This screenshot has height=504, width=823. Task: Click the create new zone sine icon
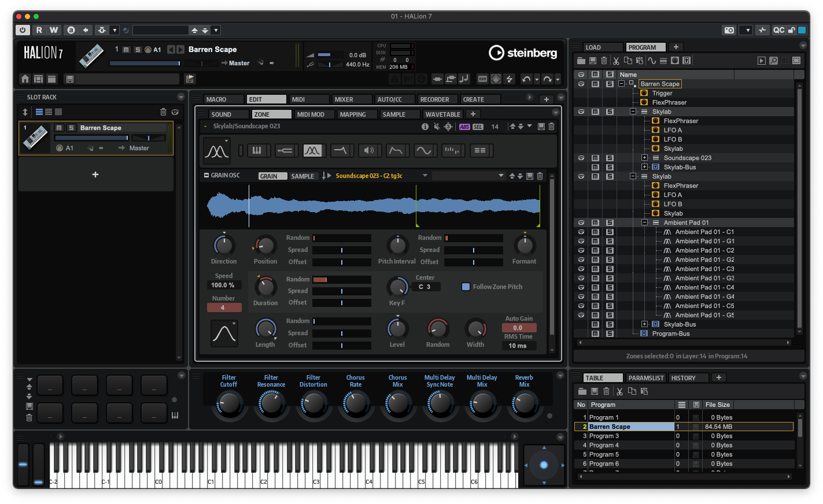[652, 61]
